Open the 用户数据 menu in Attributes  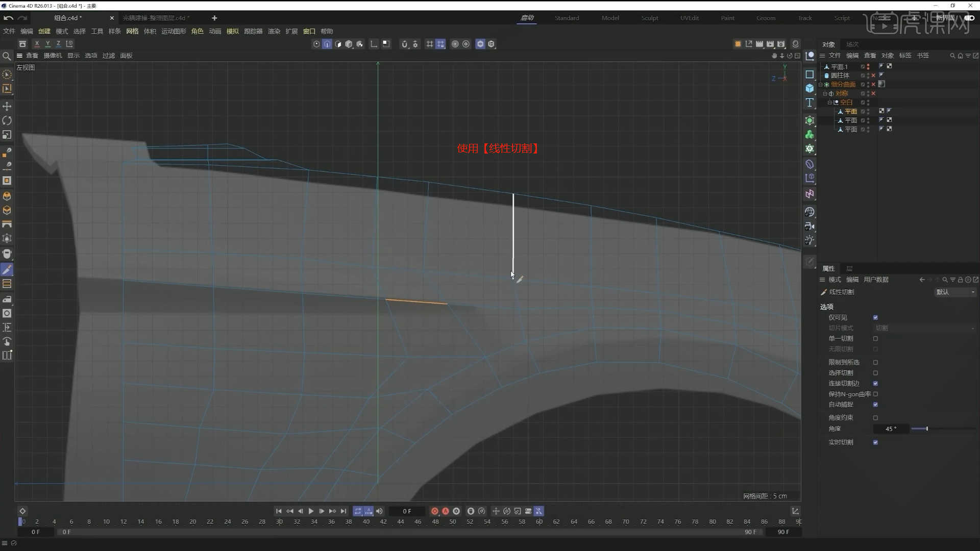click(876, 280)
